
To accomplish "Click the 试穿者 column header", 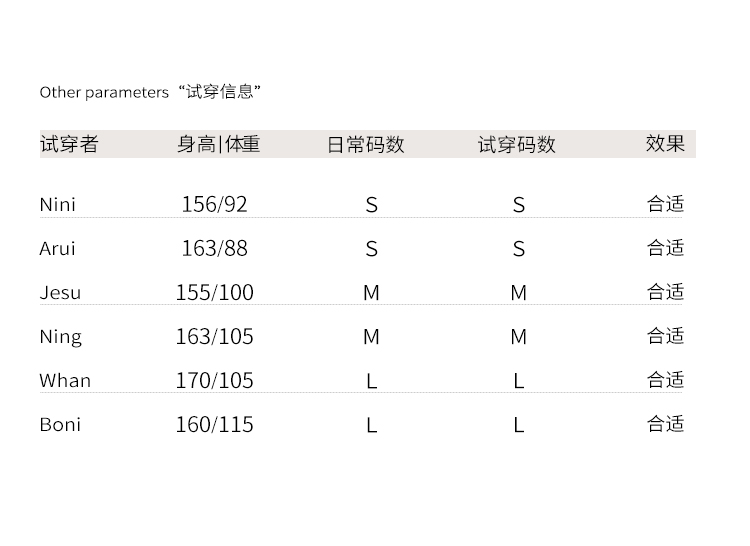I will [69, 144].
